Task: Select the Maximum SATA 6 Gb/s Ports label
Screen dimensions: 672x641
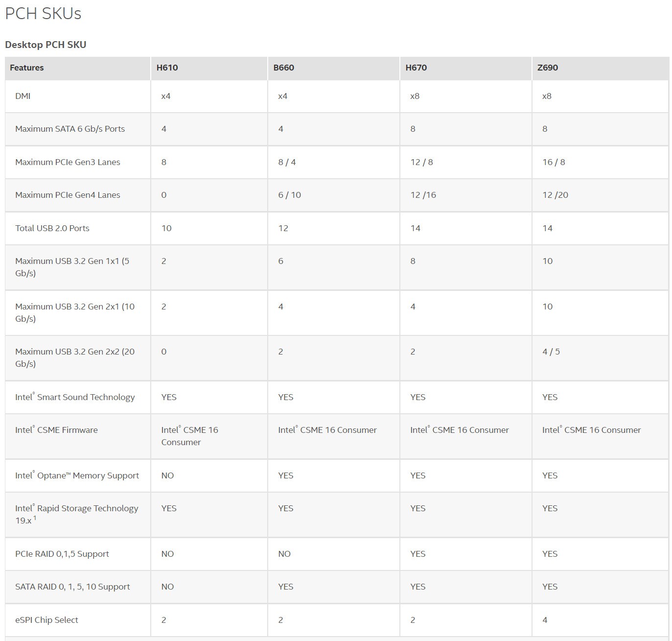Action: click(x=70, y=129)
